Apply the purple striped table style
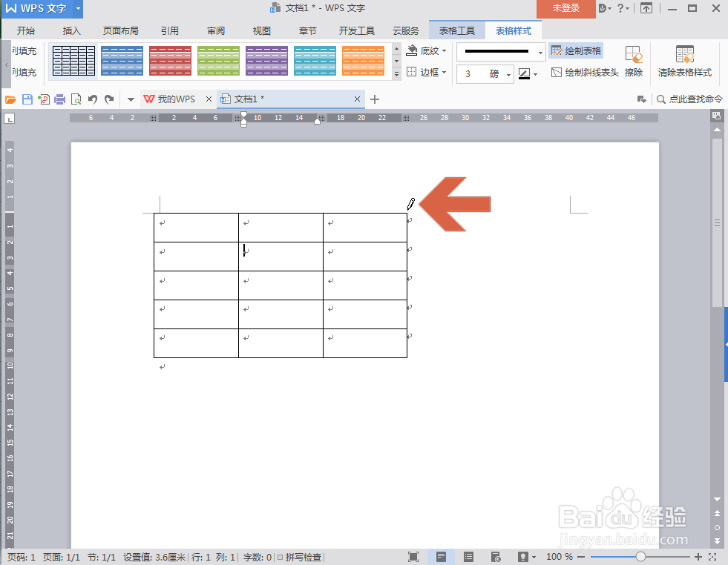The height and width of the screenshot is (565, 728). (266, 61)
